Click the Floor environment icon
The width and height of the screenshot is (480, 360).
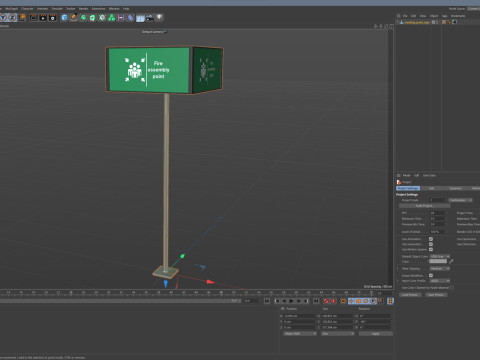tap(140, 18)
